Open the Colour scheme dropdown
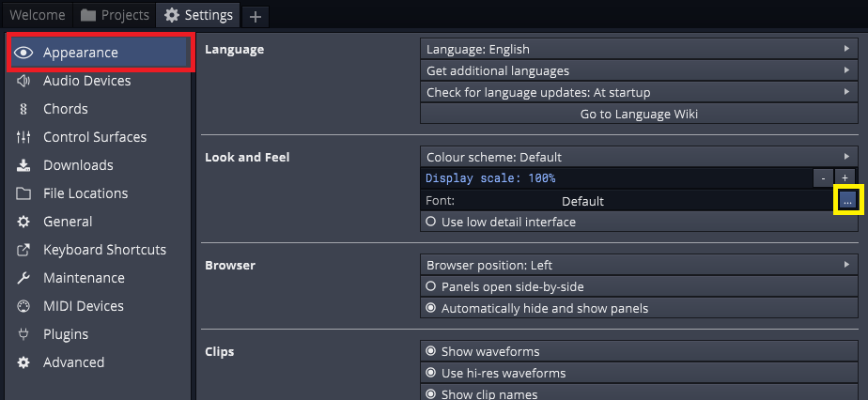 [638, 157]
